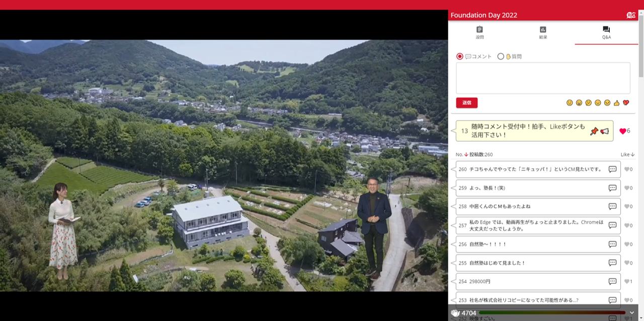Select comment '自然塾〜！！！！'
The width and height of the screenshot is (644, 321).
click(488, 244)
